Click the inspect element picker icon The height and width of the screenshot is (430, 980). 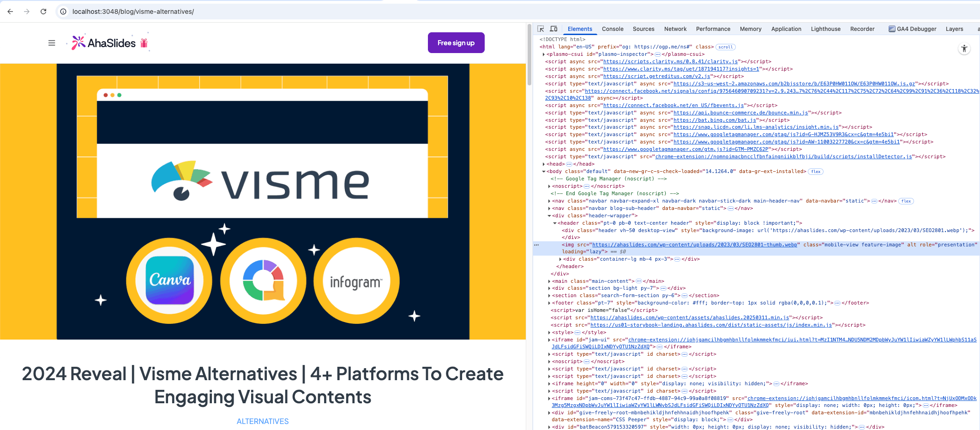(x=541, y=29)
